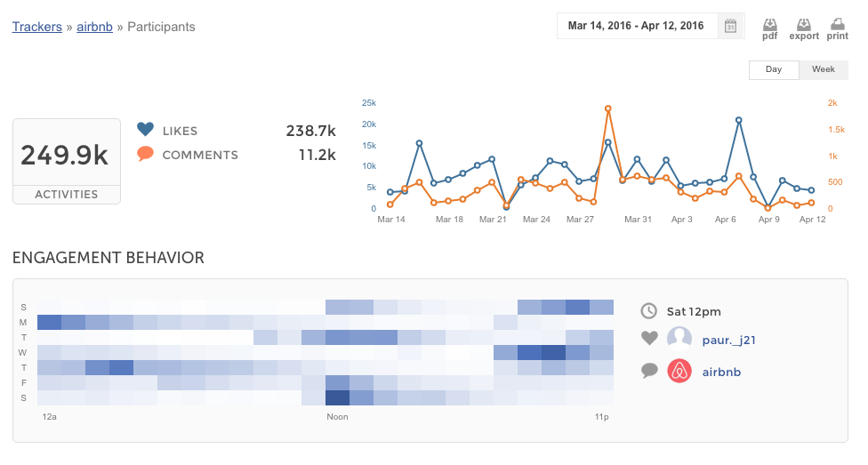Image resolution: width=868 pixels, height=465 pixels.
Task: Click the clock icon beside Sat 12pm
Action: point(649,310)
